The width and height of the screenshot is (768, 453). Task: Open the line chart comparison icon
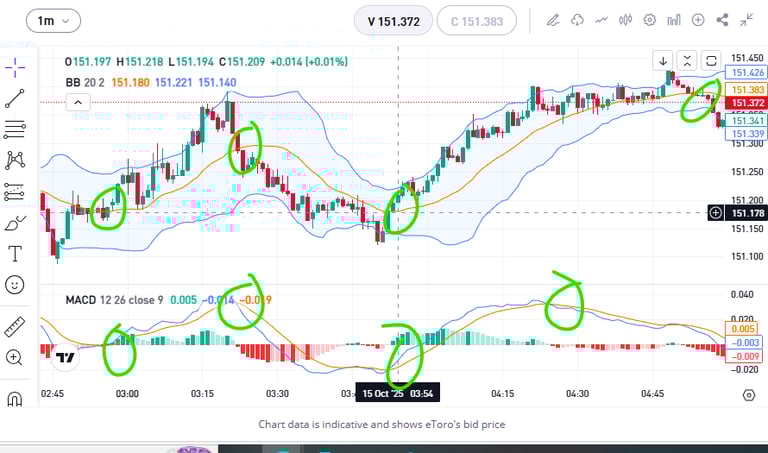click(601, 20)
